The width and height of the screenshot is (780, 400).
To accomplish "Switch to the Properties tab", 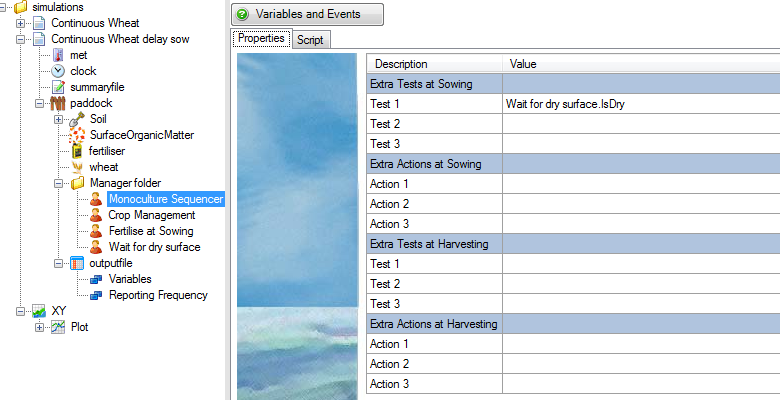I will pos(261,38).
